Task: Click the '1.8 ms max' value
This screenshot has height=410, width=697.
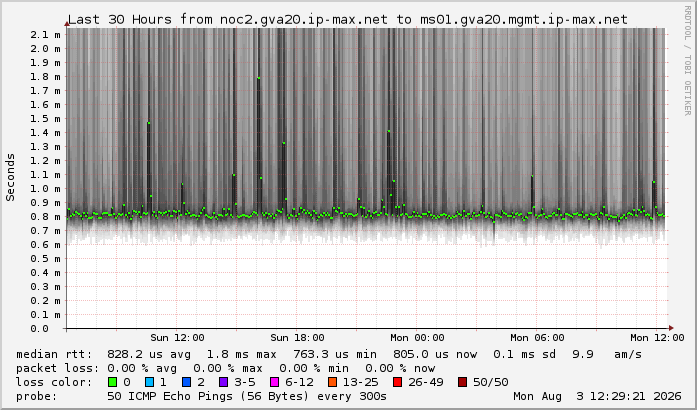Action: (241, 354)
